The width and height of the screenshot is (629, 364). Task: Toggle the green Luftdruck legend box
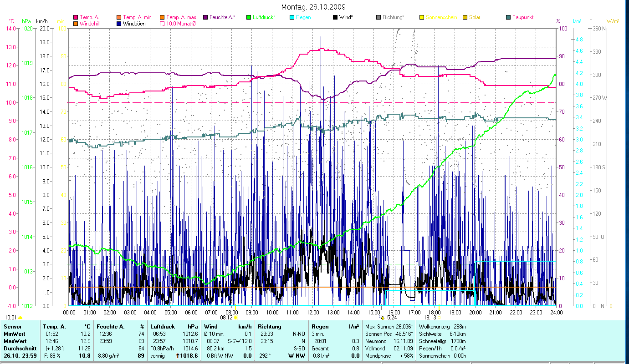tap(249, 17)
